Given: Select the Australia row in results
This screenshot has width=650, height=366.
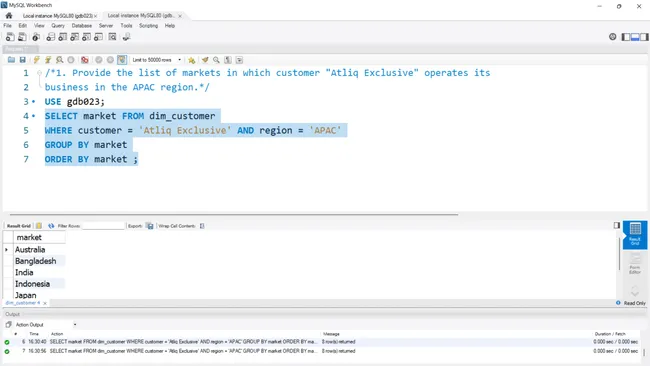Looking at the screenshot, I should pos(39,250).
